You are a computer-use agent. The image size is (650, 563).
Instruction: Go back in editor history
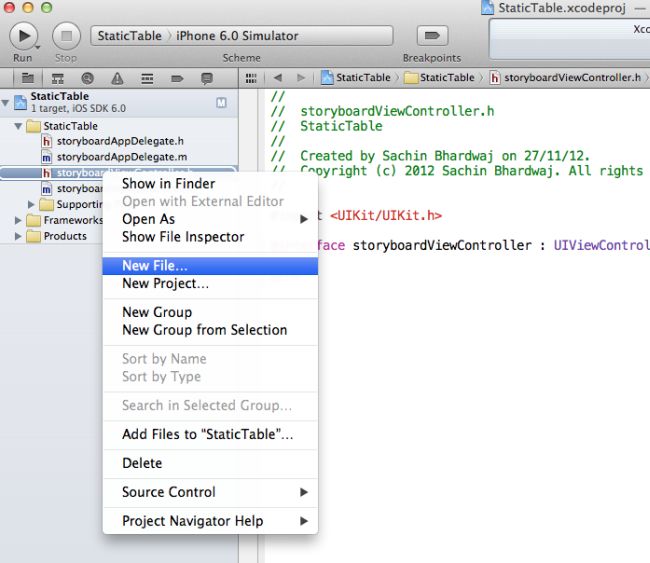coord(278,78)
